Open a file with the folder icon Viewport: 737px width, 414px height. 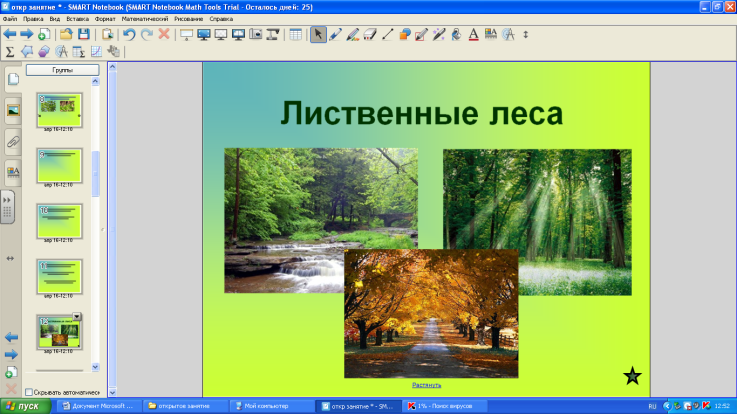click(x=66, y=34)
